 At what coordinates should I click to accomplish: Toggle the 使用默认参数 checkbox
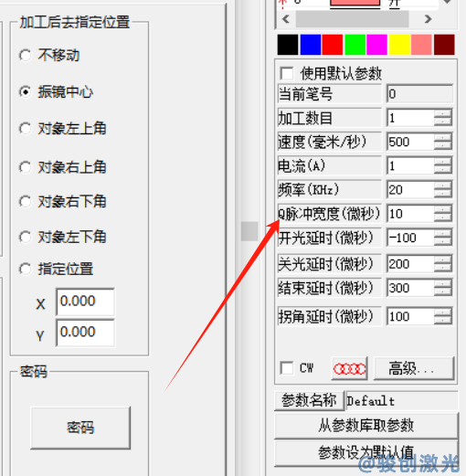point(287,73)
